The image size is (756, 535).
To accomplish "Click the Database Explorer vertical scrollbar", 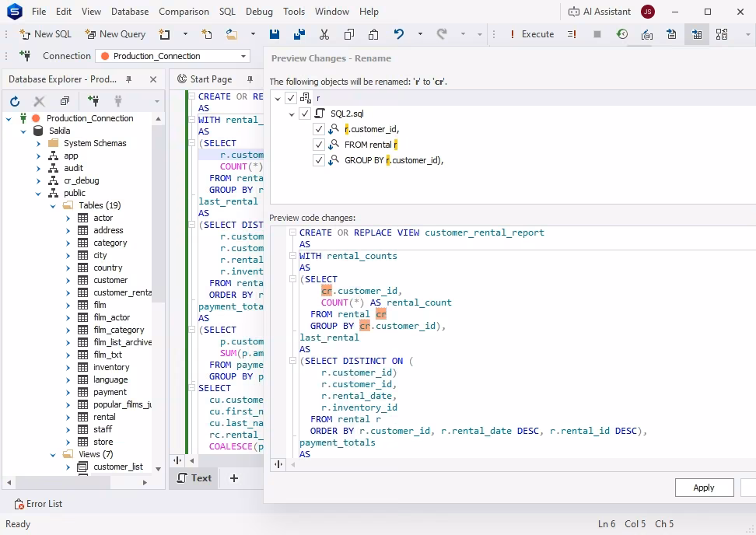I will tap(158, 212).
